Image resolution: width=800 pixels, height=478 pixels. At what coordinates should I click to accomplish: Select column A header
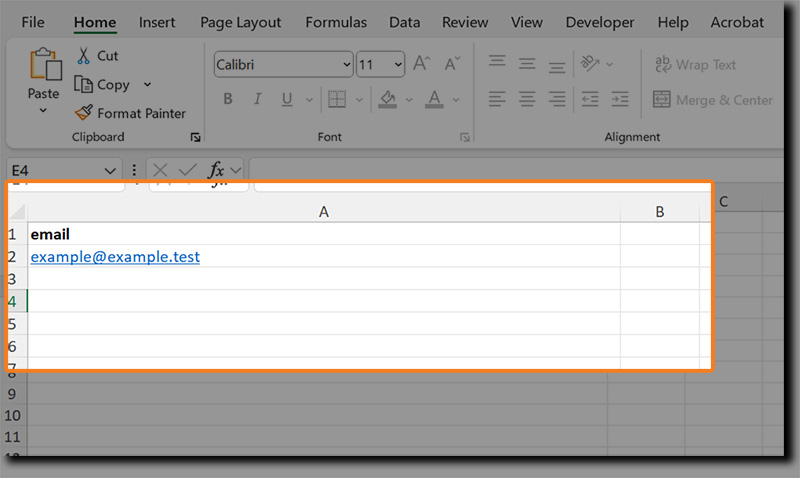coord(323,211)
